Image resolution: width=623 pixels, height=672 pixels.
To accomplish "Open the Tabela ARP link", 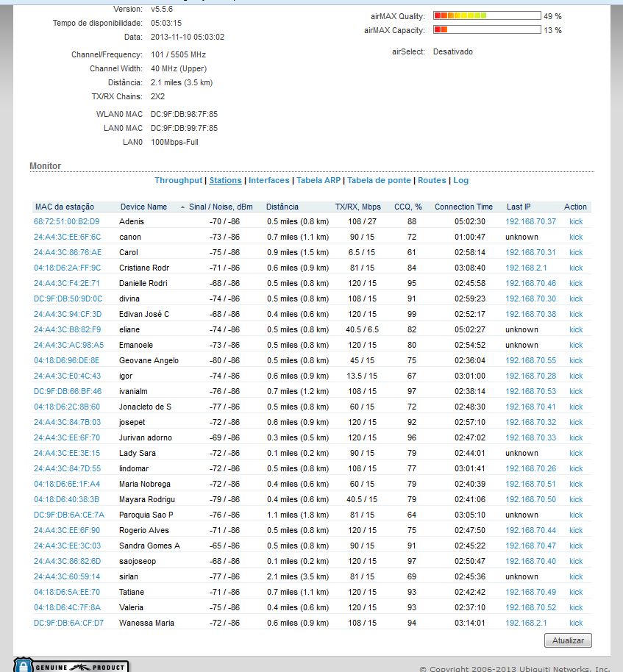I will coord(318,180).
